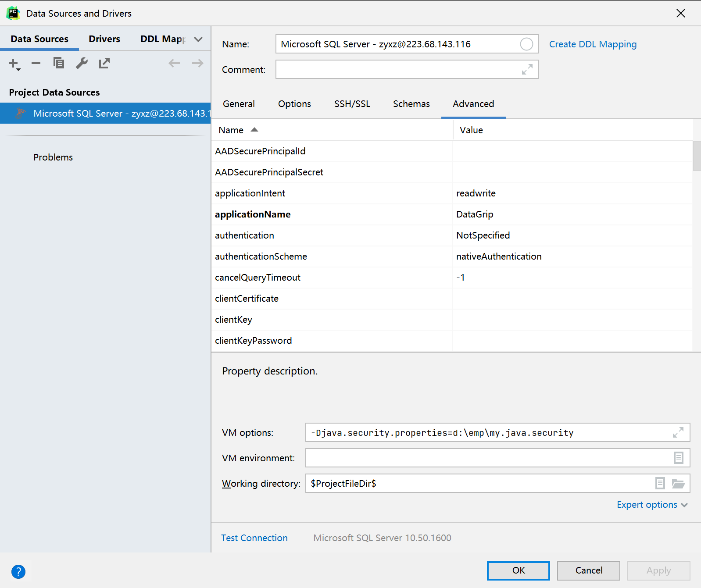
Task: Click the Apply button
Action: tap(659, 570)
